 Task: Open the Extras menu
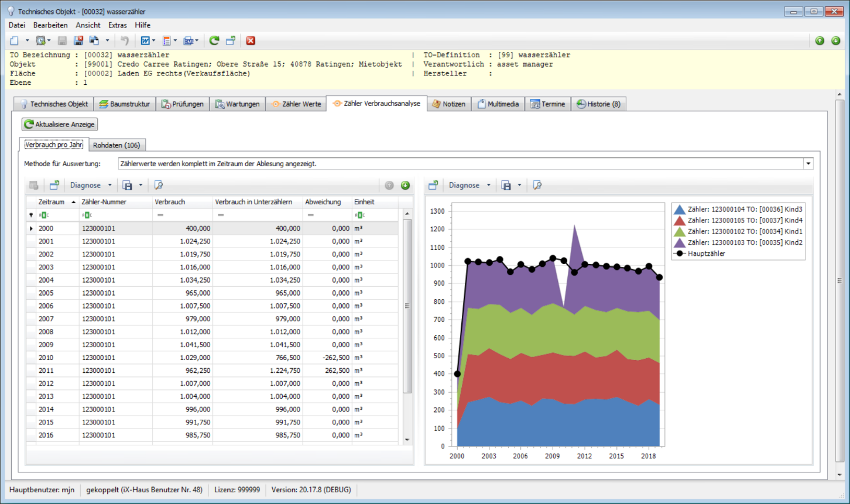point(117,25)
